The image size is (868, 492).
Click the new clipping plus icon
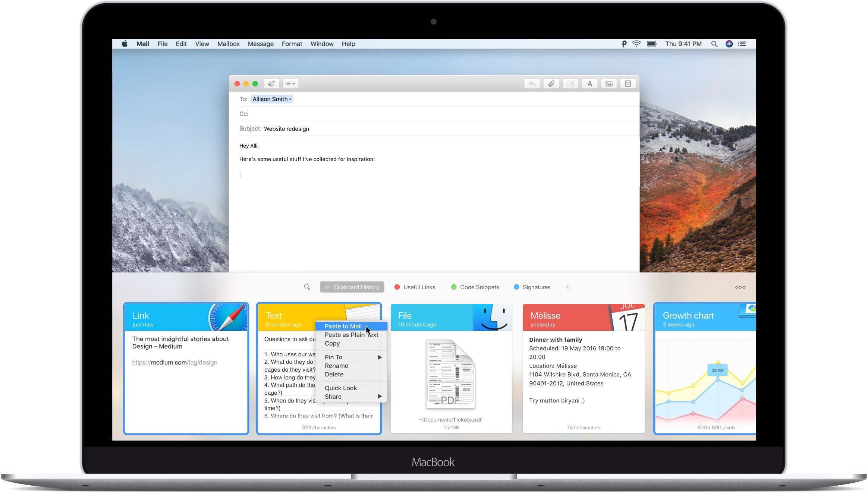[567, 287]
